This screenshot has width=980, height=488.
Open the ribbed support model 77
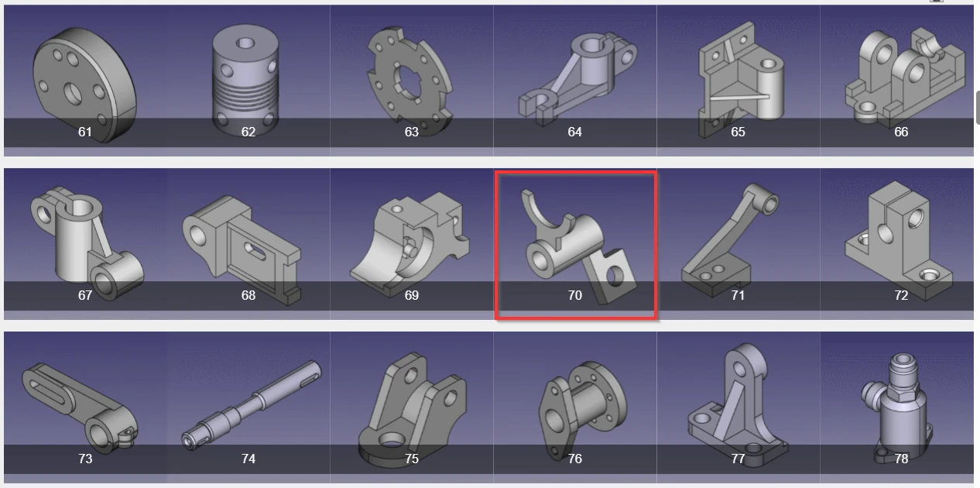[738, 403]
